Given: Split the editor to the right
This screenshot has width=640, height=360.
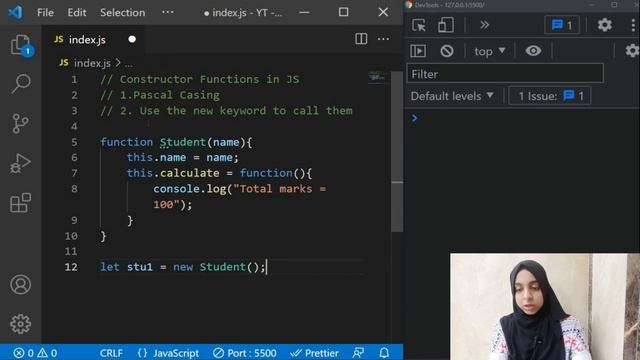Looking at the screenshot, I should coord(361,39).
